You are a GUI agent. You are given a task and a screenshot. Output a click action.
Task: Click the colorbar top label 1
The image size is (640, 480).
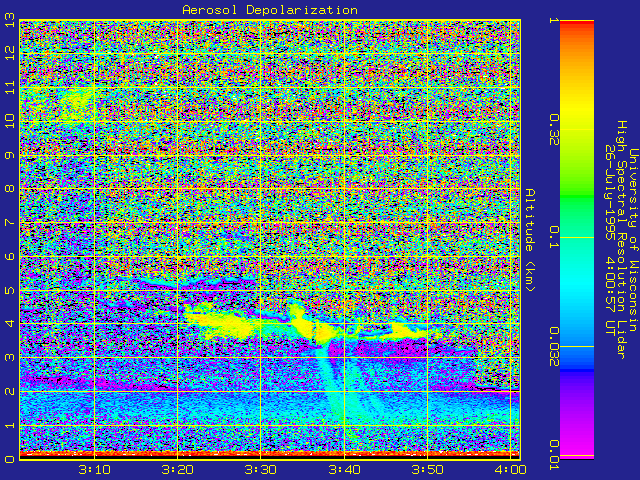(x=553, y=20)
